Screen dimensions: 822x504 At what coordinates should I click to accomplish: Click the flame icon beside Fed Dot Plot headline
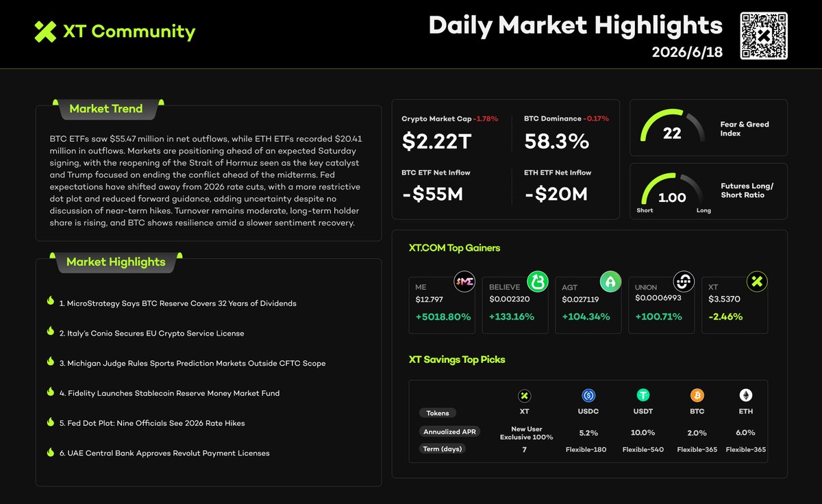[x=50, y=422]
